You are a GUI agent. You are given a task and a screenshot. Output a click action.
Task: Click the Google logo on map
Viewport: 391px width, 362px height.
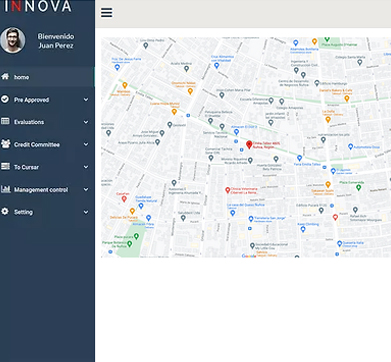pyautogui.click(x=249, y=256)
